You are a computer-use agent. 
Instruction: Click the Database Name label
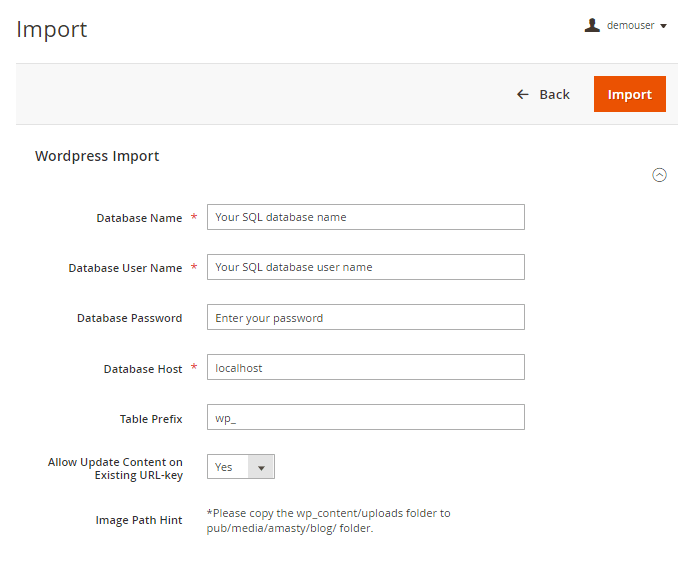point(139,218)
